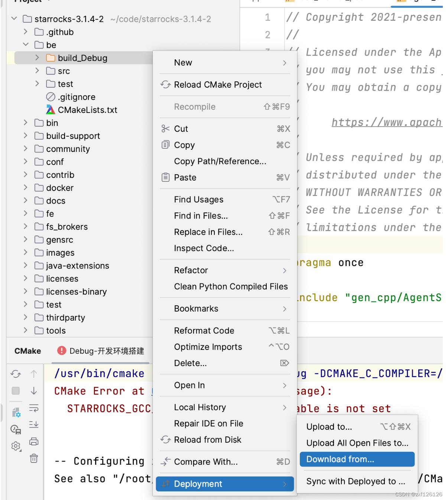Select Sync with Deployed to ... item
Viewport: 448px width, 500px height.
[357, 481]
